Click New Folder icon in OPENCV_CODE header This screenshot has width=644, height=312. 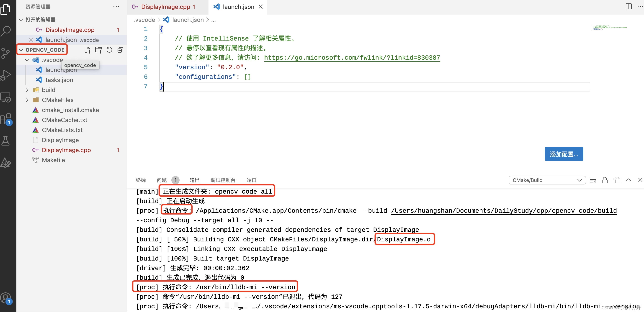coord(98,50)
